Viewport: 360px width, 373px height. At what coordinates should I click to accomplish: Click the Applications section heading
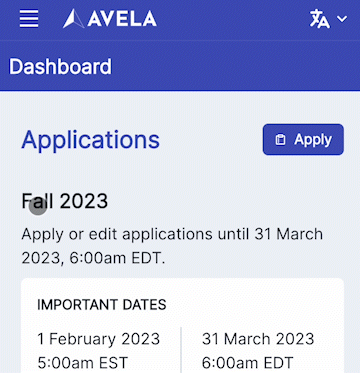point(91,140)
